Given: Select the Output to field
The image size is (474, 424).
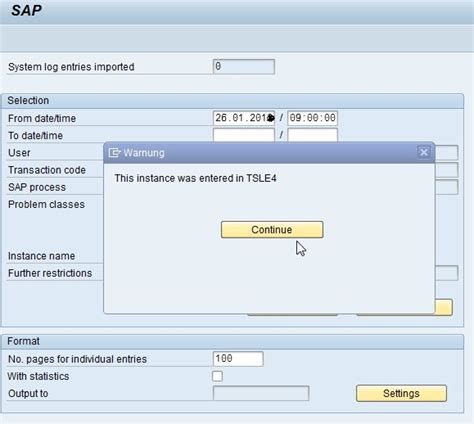Looking at the screenshot, I should (x=261, y=393).
